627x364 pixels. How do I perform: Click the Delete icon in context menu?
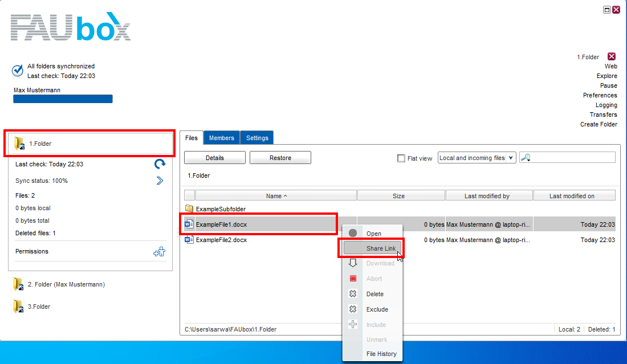(x=353, y=294)
